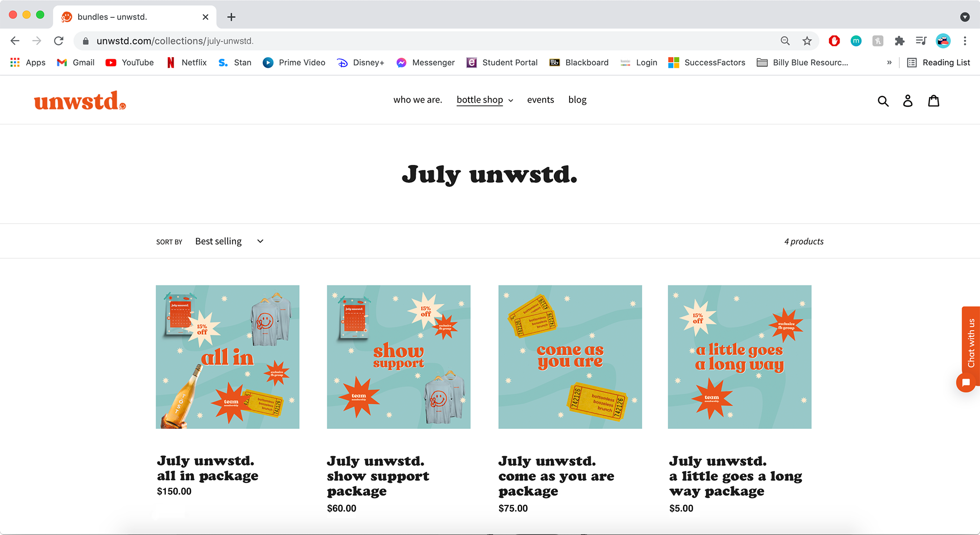Image resolution: width=980 pixels, height=535 pixels.
Task: Open the teal 'm' extension icon
Action: [856, 41]
